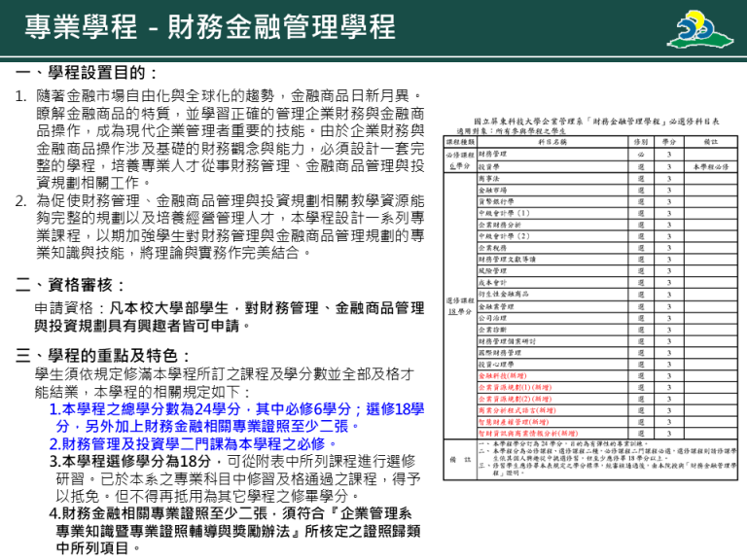Screen dimensions: 747x560
Task: Click the red 金融科技(新增) course entry
Action: pos(502,374)
